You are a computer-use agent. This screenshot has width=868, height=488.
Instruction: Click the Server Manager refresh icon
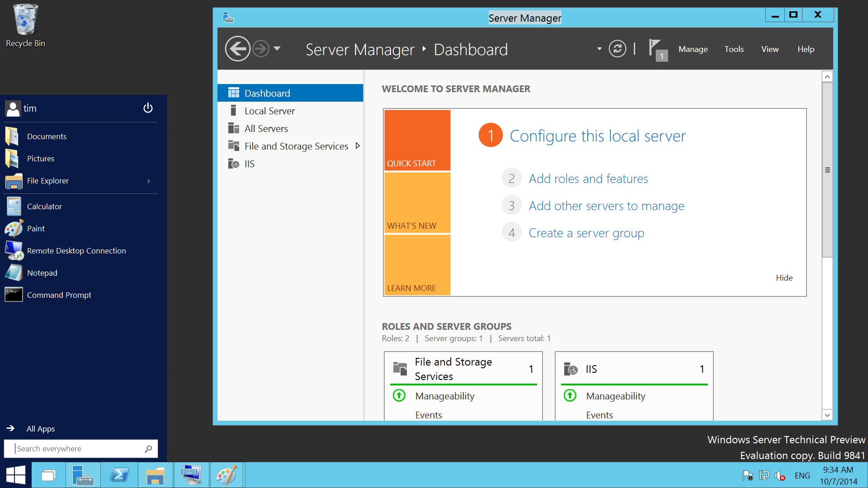(x=618, y=49)
